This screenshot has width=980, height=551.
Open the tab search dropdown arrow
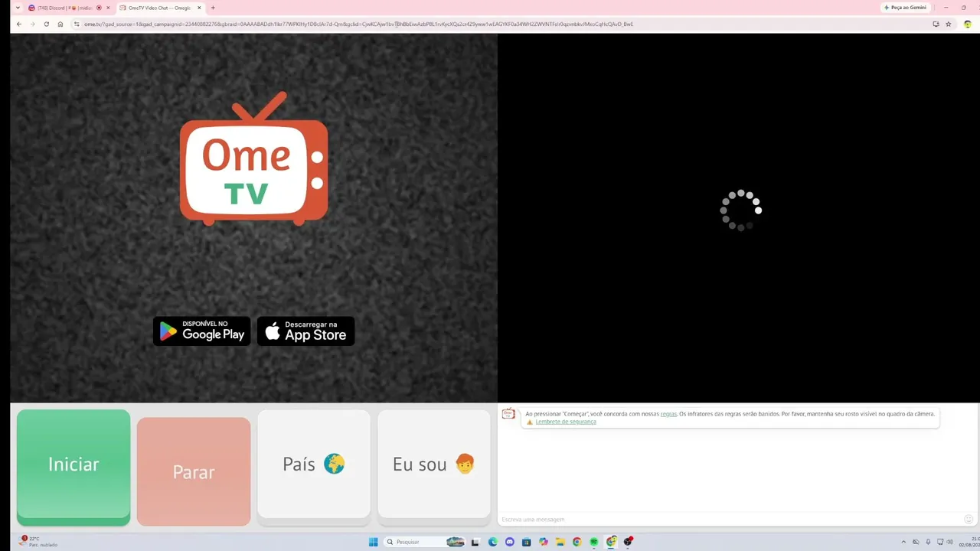click(18, 8)
